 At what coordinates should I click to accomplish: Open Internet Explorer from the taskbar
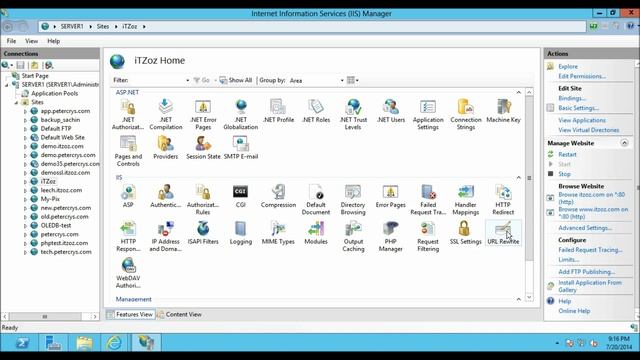(x=115, y=342)
